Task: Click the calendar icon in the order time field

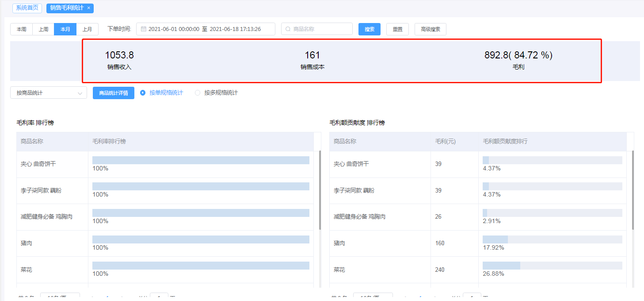Action: tap(144, 29)
